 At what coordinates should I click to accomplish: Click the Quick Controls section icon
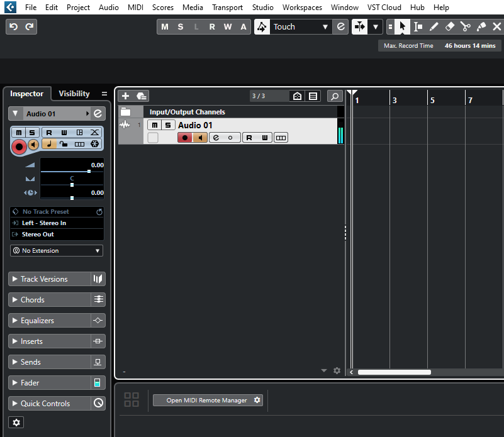(x=98, y=403)
